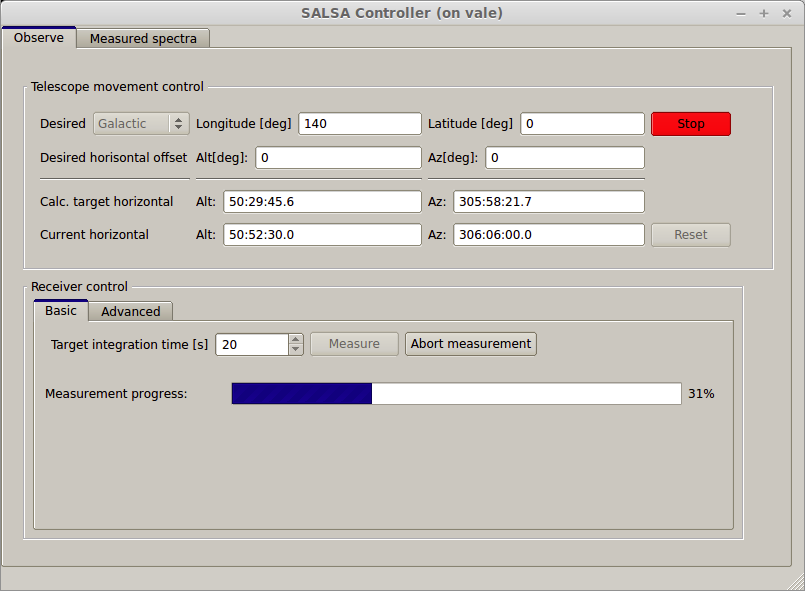This screenshot has width=805, height=591.
Task: Click the Measurement progress bar
Action: [x=456, y=393]
